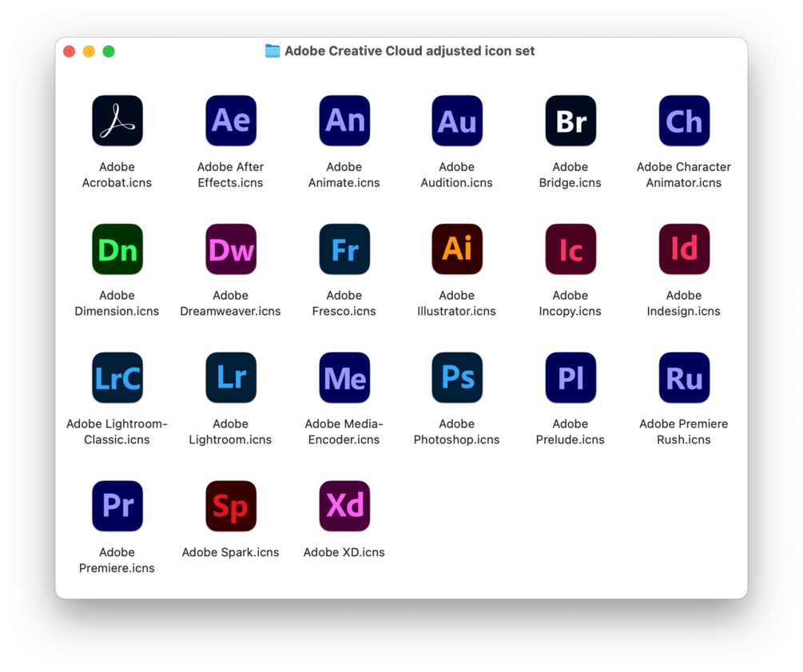Image resolution: width=803 pixels, height=672 pixels.
Task: Select the InDesign Id icon
Action: click(685, 249)
